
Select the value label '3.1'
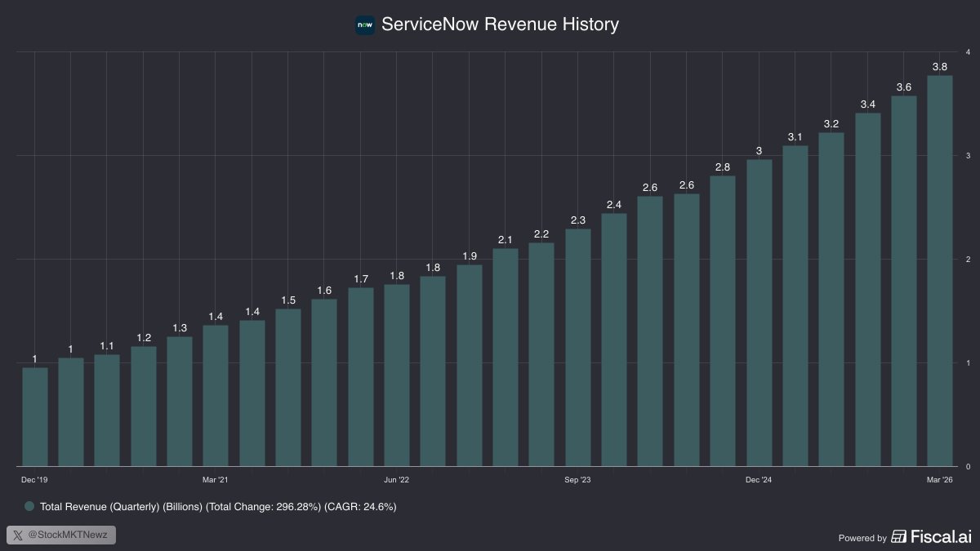tap(795, 136)
